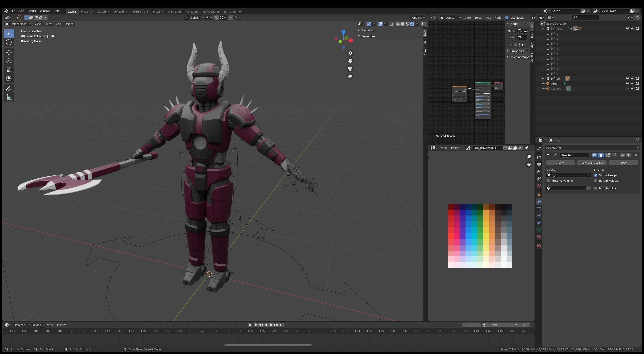Click the timeline horizontal scrollbar
The width and height of the screenshot is (644, 354).
click(268, 345)
